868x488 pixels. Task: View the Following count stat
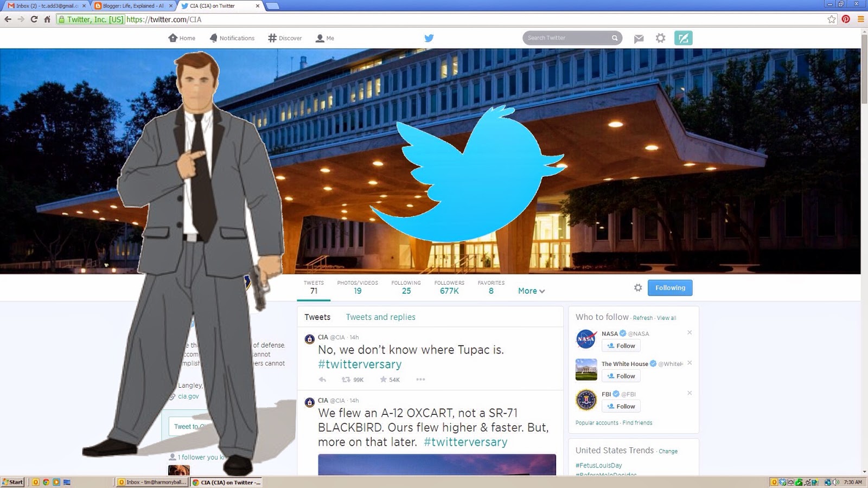[x=406, y=287]
